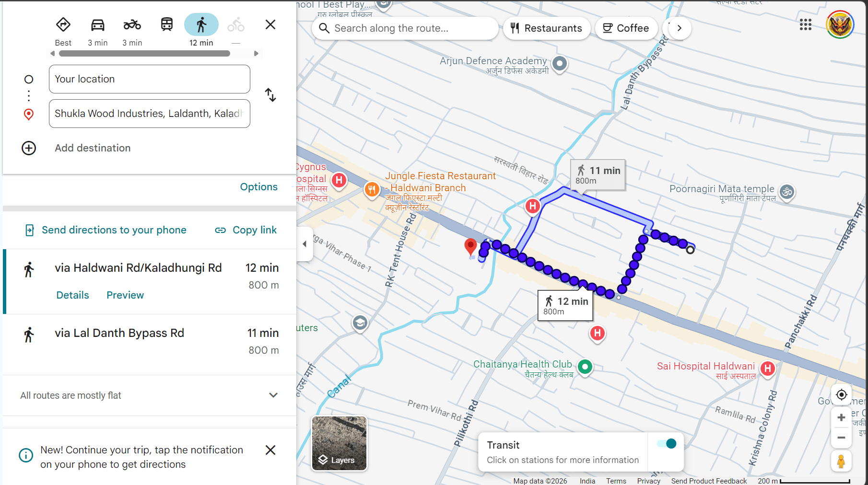Open route Options
The image size is (868, 485).
259,187
